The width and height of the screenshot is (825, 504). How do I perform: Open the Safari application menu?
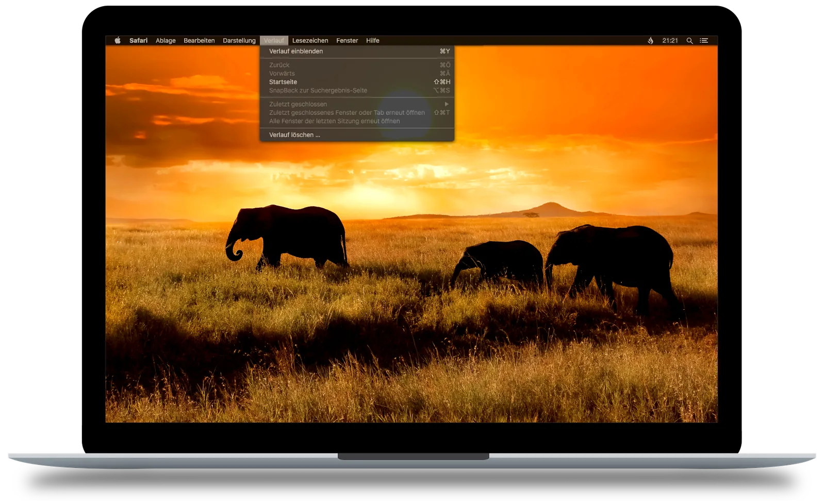138,40
